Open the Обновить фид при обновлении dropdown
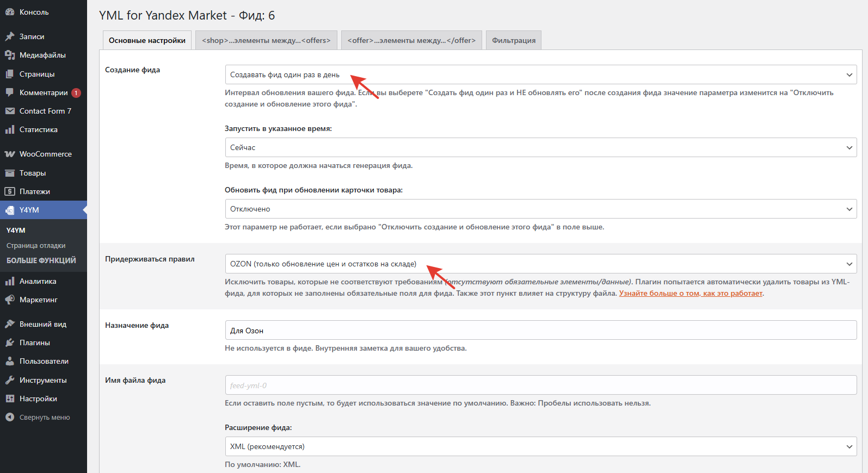 [540, 209]
